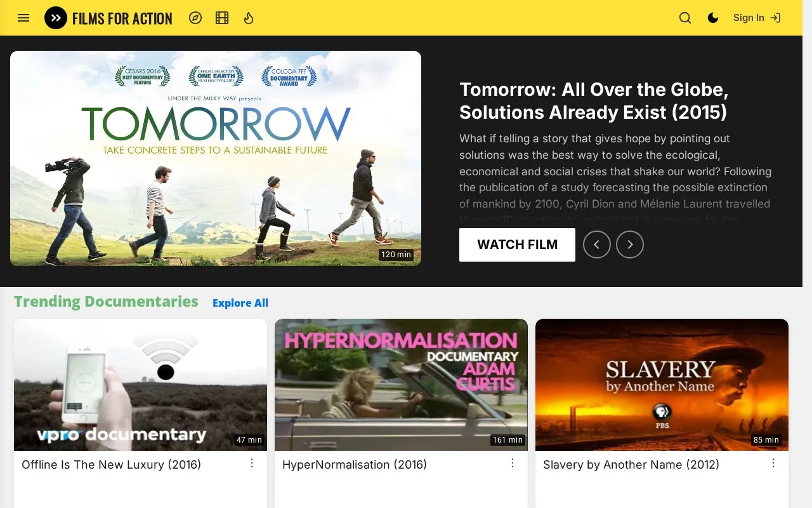812x508 pixels.
Task: Click the 120 min duration badge
Action: click(x=396, y=255)
